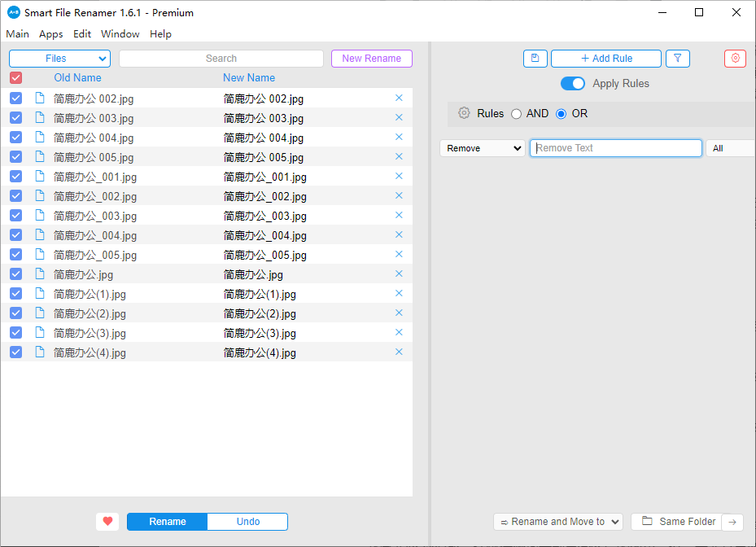756x547 pixels.
Task: Toggle the select-all checkbox in header
Action: tap(15, 78)
